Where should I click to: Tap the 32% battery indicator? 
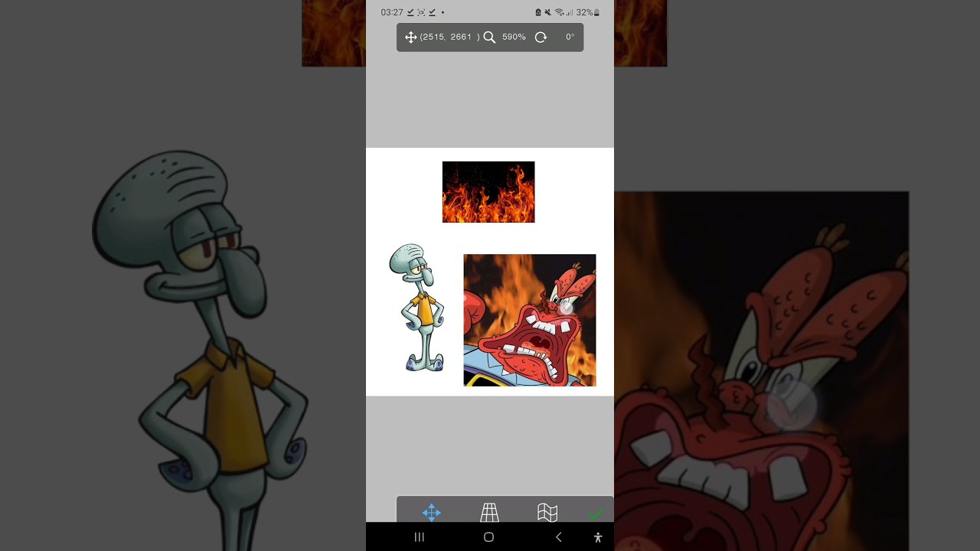588,12
